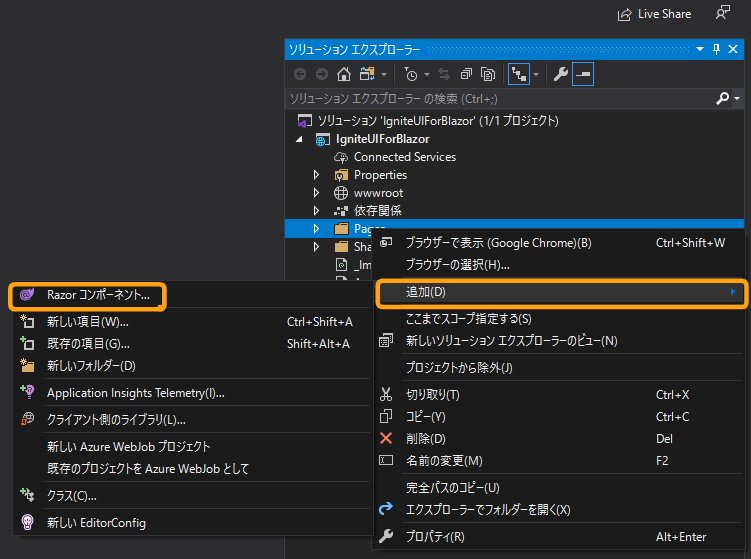Pin the Solution Explorer panel
751x559 pixels.
(x=716, y=49)
